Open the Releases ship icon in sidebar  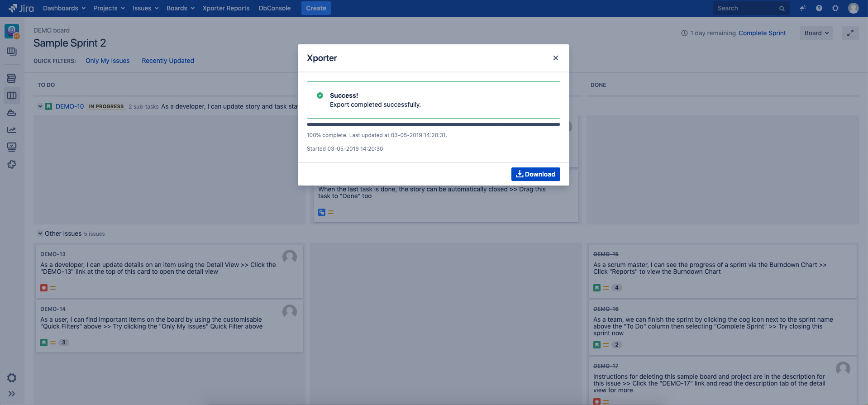click(x=12, y=113)
